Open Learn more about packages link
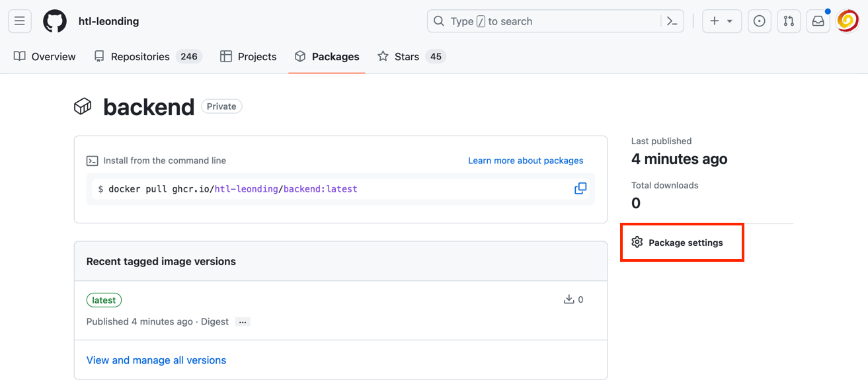868x392 pixels. [526, 161]
